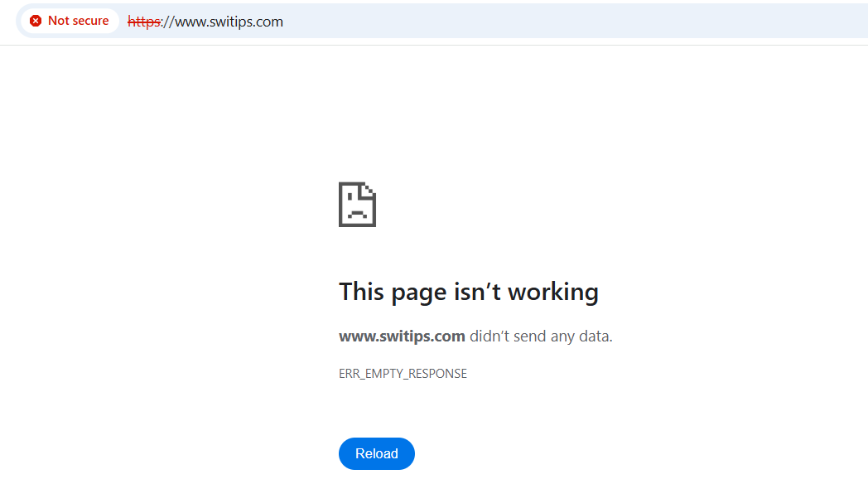This screenshot has width=868, height=484.
Task: Select the ERR_EMPTY_RESPONSE error code text
Action: [x=403, y=374]
